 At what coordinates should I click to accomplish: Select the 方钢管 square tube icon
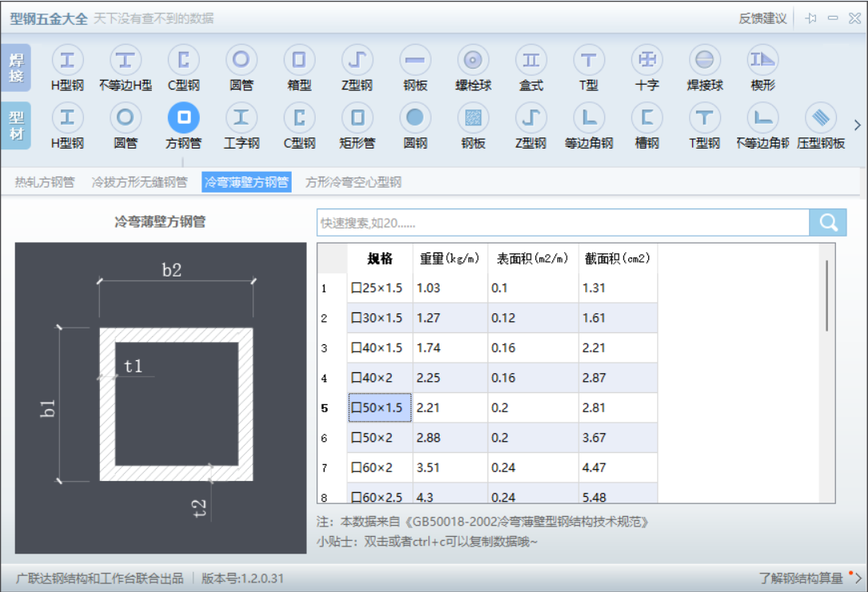[183, 117]
